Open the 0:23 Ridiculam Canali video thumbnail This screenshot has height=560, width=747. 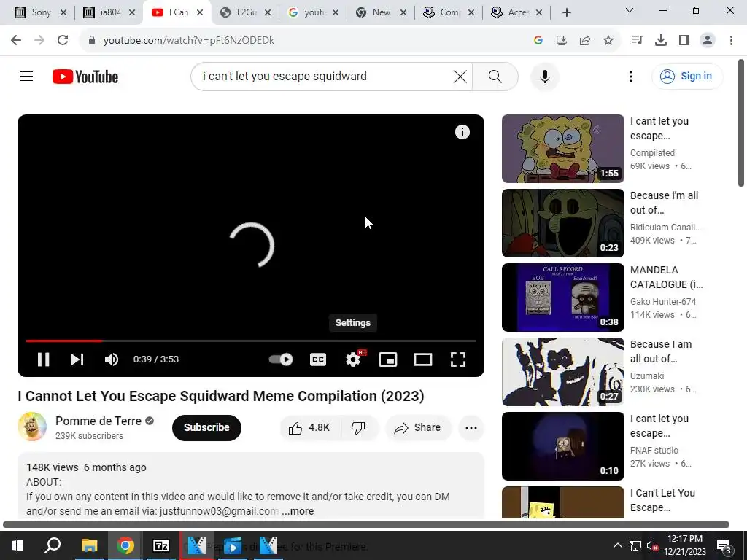click(562, 223)
